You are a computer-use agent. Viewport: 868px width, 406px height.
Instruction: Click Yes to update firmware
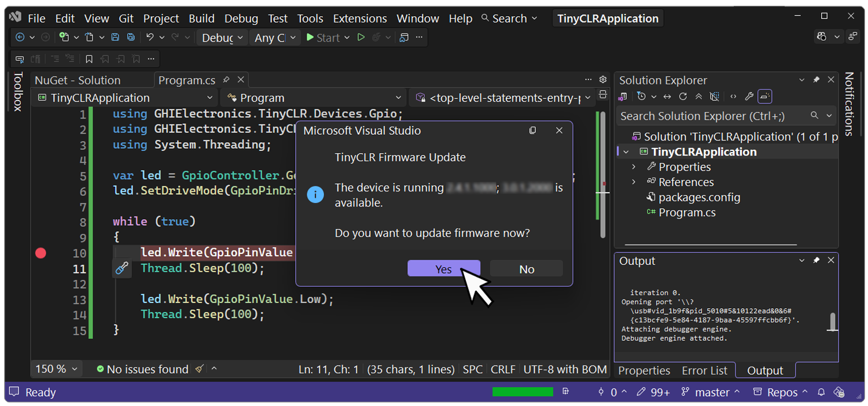tap(444, 269)
